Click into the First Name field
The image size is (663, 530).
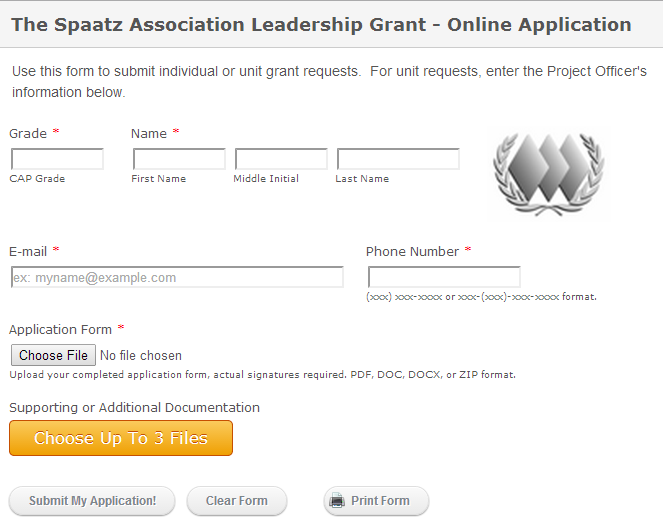pyautogui.click(x=179, y=159)
